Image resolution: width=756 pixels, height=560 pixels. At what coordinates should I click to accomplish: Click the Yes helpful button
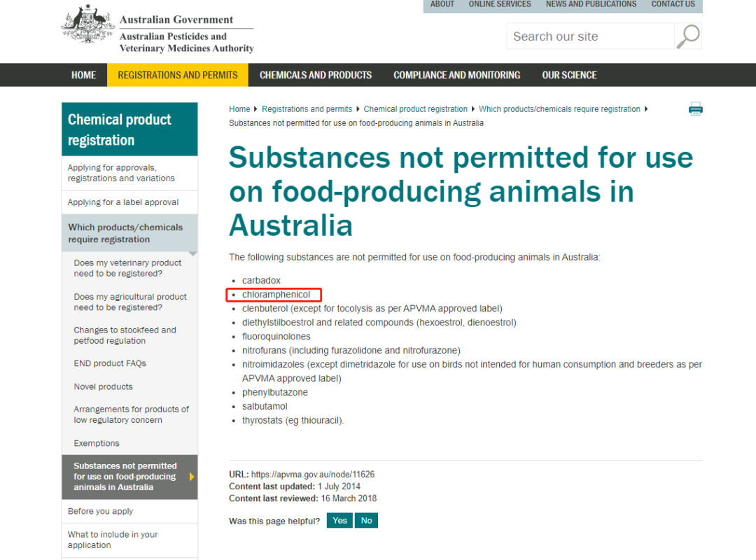(x=339, y=520)
